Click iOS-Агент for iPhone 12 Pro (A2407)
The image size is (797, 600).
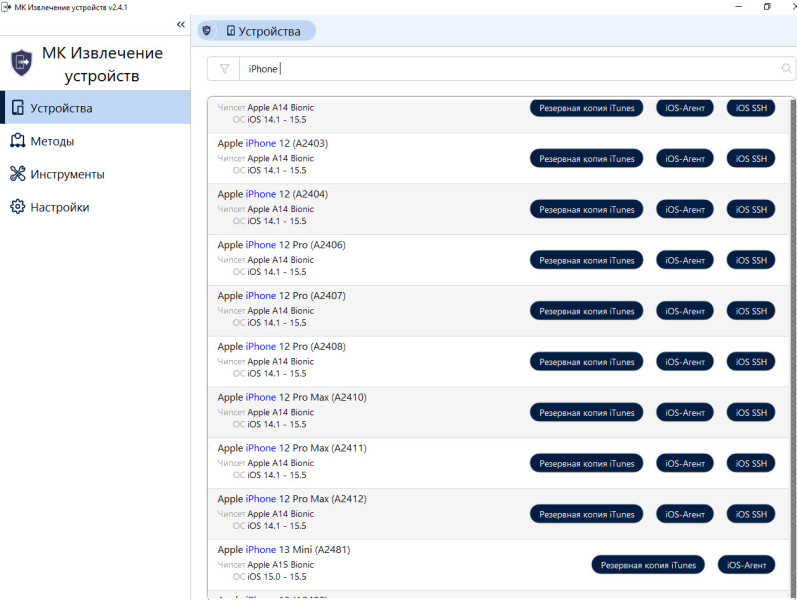click(x=685, y=311)
